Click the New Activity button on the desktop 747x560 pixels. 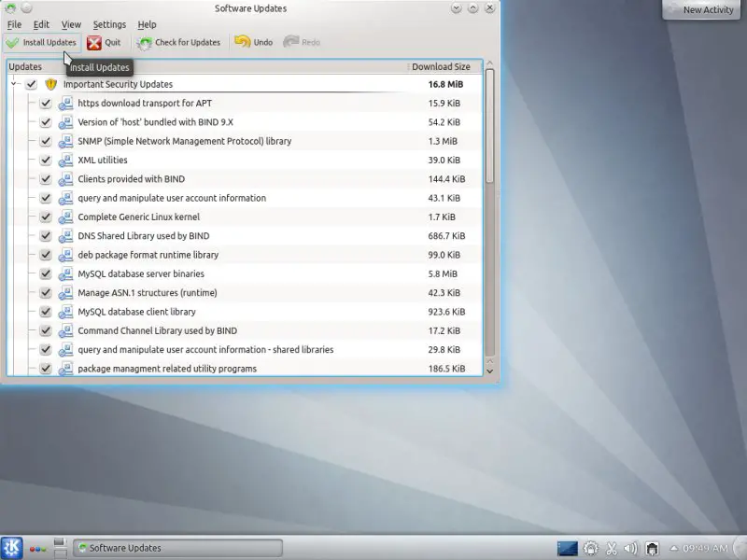tap(701, 9)
